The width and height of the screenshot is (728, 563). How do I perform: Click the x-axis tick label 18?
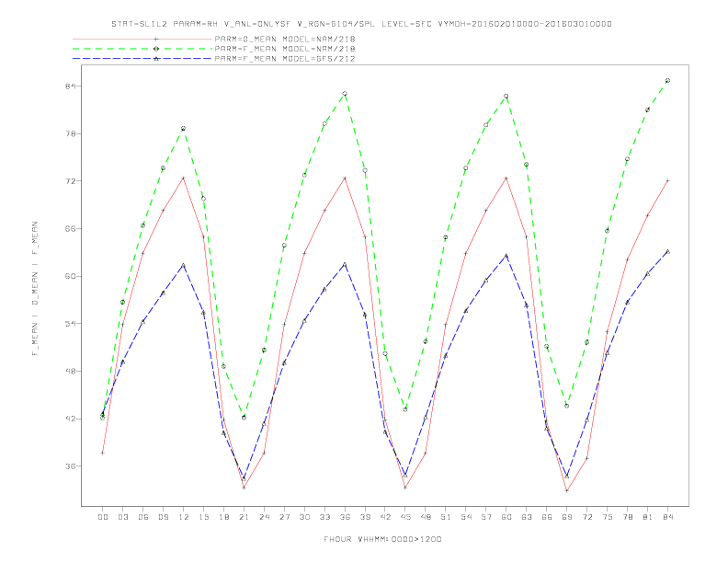[x=223, y=517]
